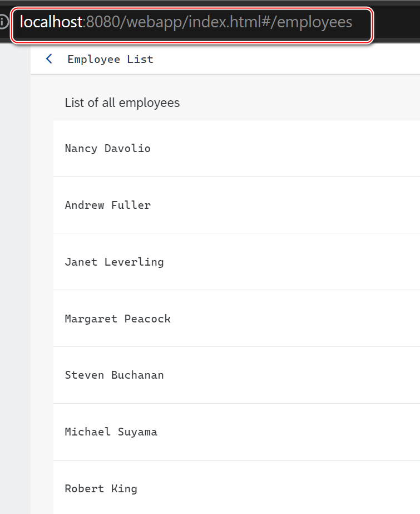
Task: Click the surname 'Suyama'
Action: 137,432
